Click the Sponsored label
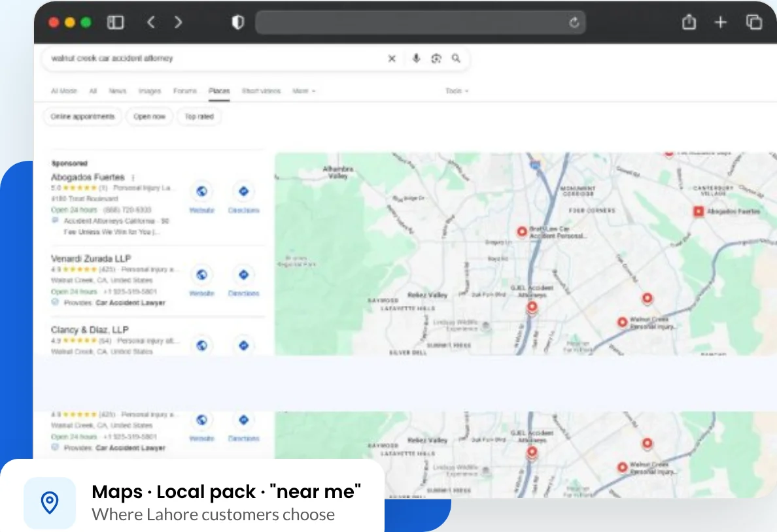Viewport: 777px width, 532px height. point(69,163)
